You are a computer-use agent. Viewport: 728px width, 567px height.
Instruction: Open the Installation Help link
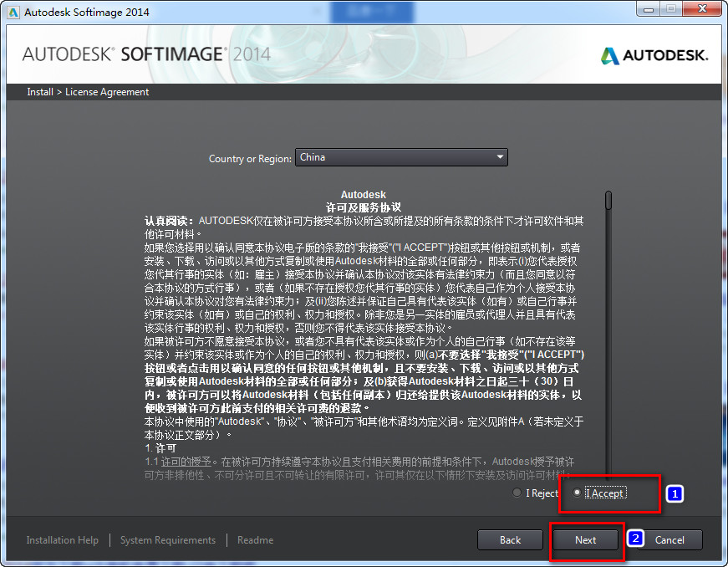click(62, 540)
